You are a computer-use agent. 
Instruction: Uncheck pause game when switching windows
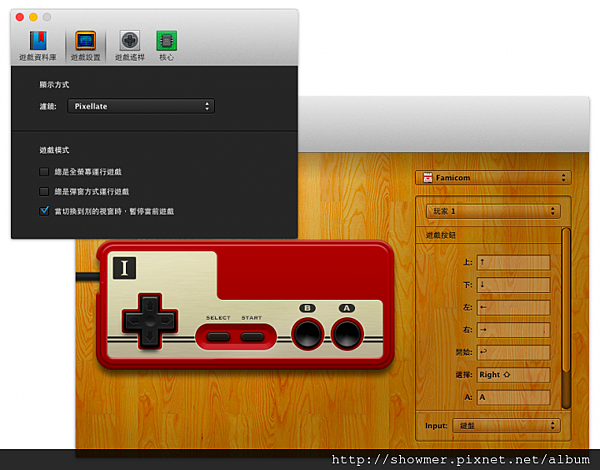(x=44, y=211)
